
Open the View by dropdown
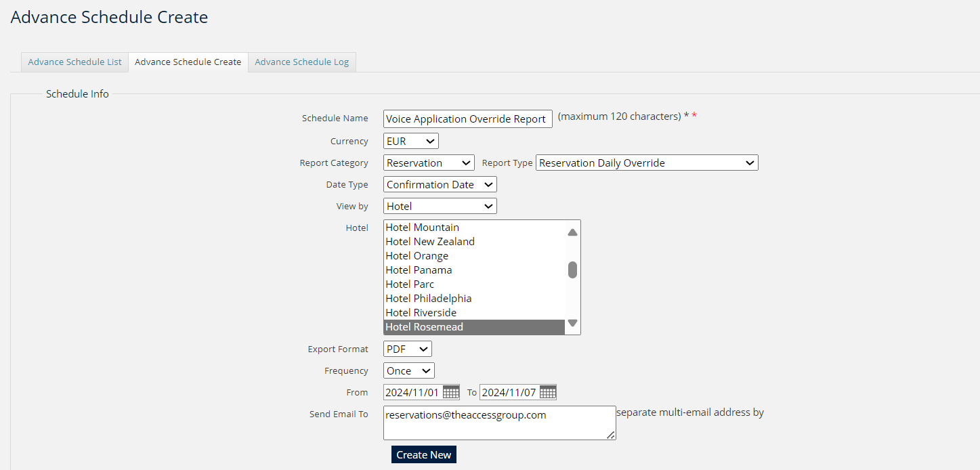pyautogui.click(x=440, y=206)
